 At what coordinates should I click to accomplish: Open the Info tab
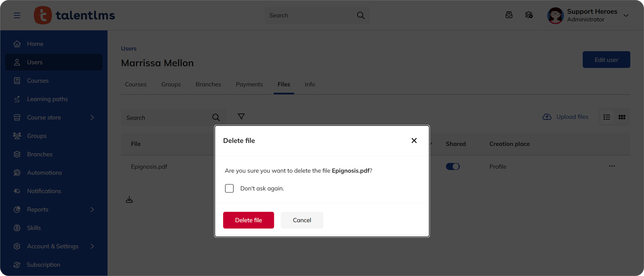310,84
